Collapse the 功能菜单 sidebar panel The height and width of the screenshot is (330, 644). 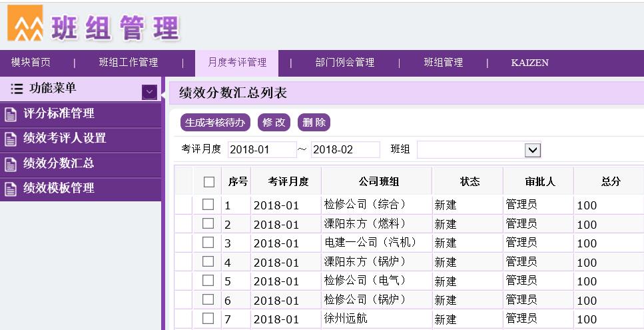pos(149,92)
